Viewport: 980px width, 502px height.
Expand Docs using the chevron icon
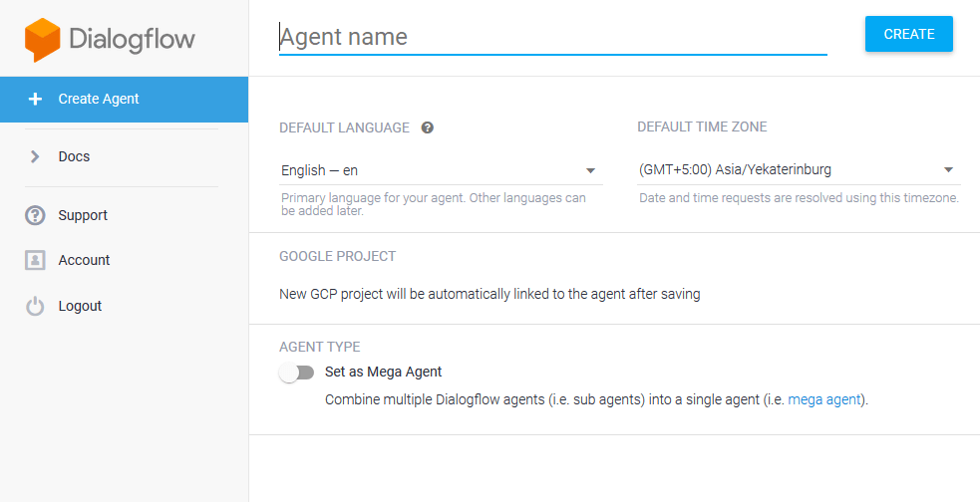35,156
